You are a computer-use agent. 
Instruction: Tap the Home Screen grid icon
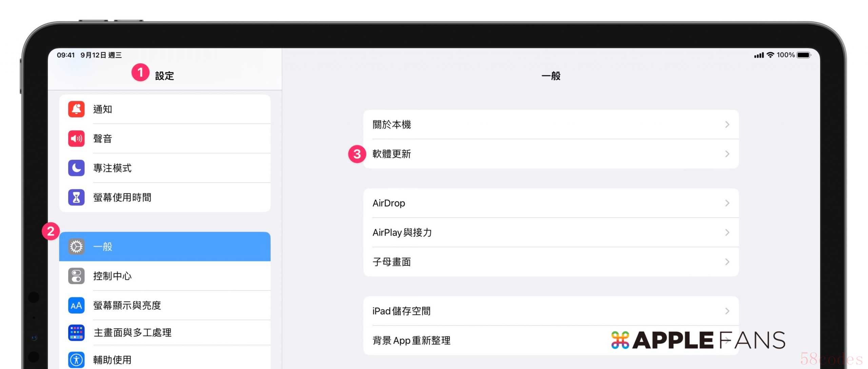coord(76,333)
